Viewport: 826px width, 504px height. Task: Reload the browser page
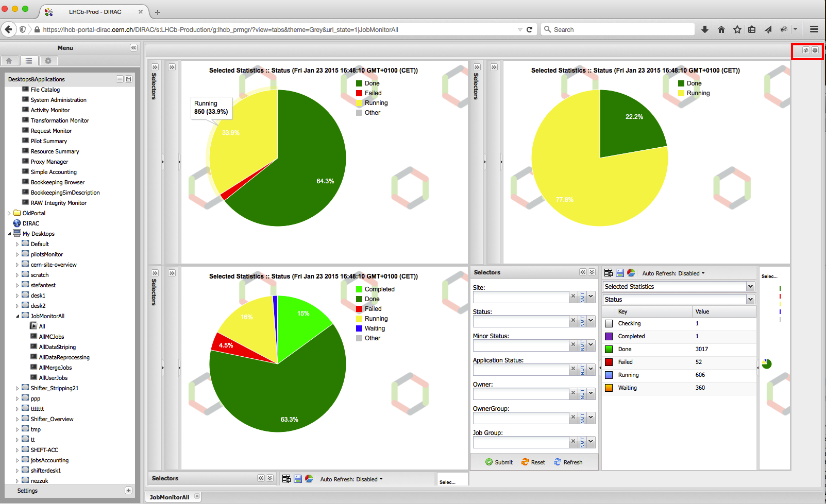(x=529, y=29)
